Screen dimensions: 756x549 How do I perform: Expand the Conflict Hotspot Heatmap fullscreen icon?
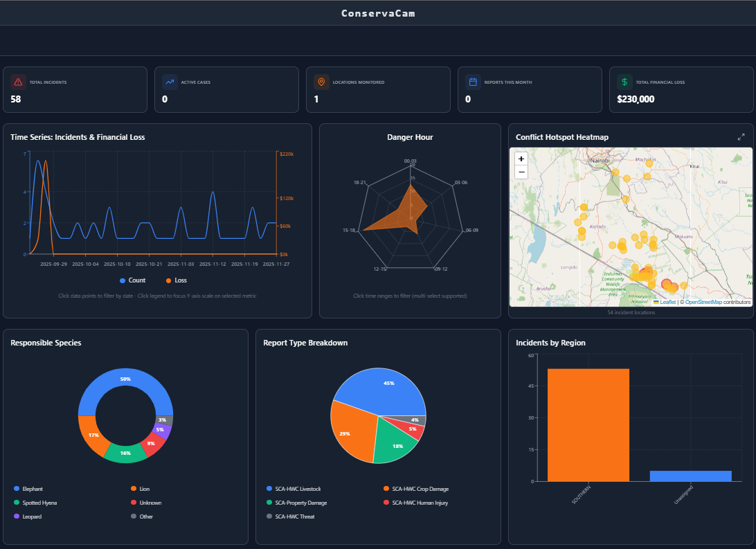741,136
